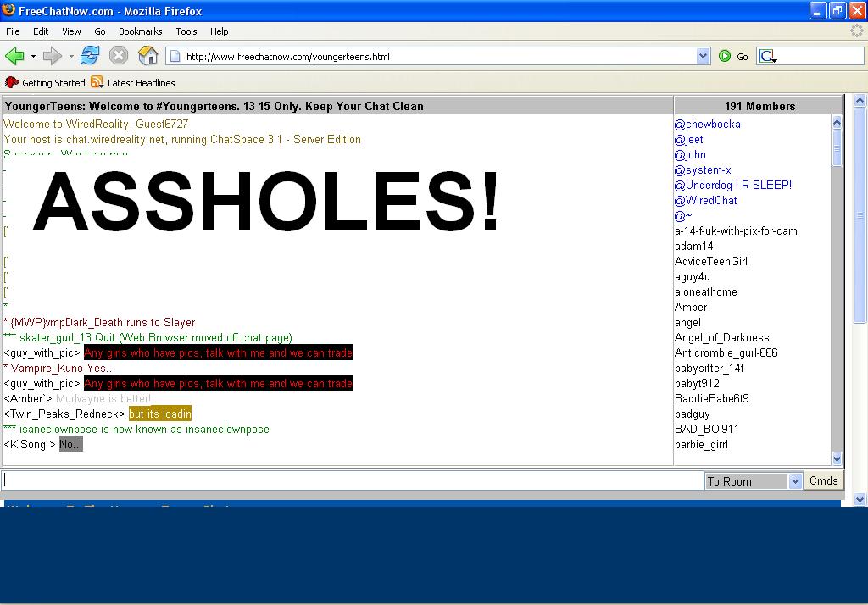Select member badguy in the list
Screen dimensions: 868x605
[x=692, y=414]
